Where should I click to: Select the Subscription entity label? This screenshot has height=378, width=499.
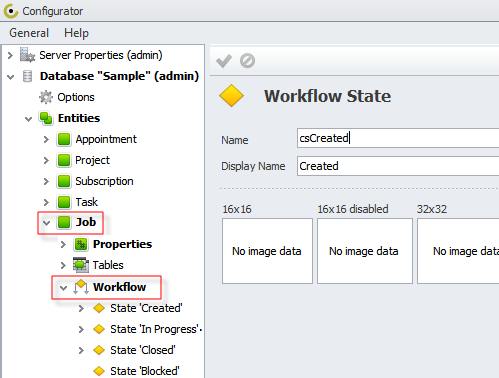pyautogui.click(x=104, y=181)
